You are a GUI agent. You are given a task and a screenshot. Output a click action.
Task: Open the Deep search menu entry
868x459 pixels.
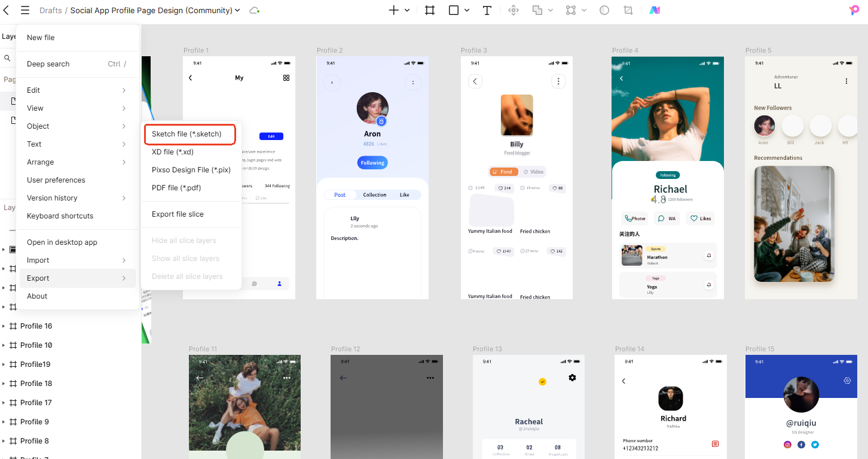click(x=78, y=64)
